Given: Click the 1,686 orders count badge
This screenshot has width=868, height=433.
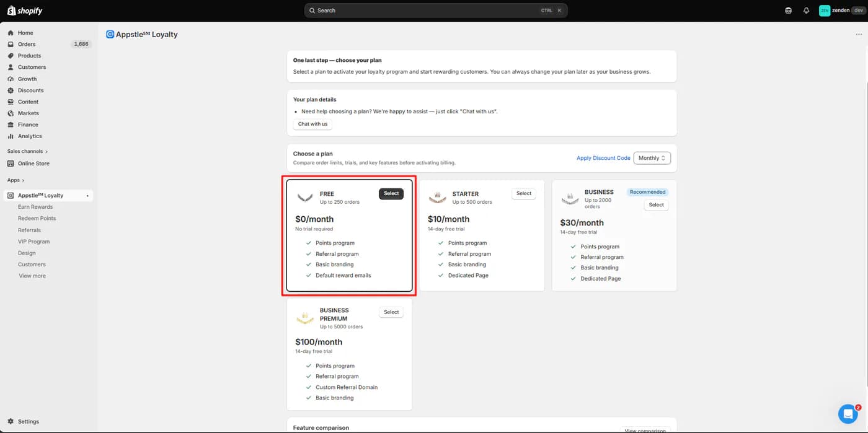Looking at the screenshot, I should point(81,44).
